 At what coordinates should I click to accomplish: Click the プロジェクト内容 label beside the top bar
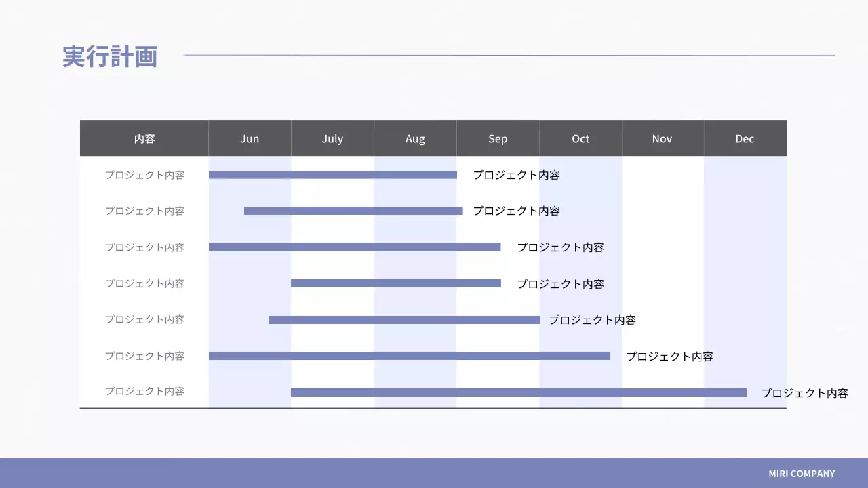517,174
